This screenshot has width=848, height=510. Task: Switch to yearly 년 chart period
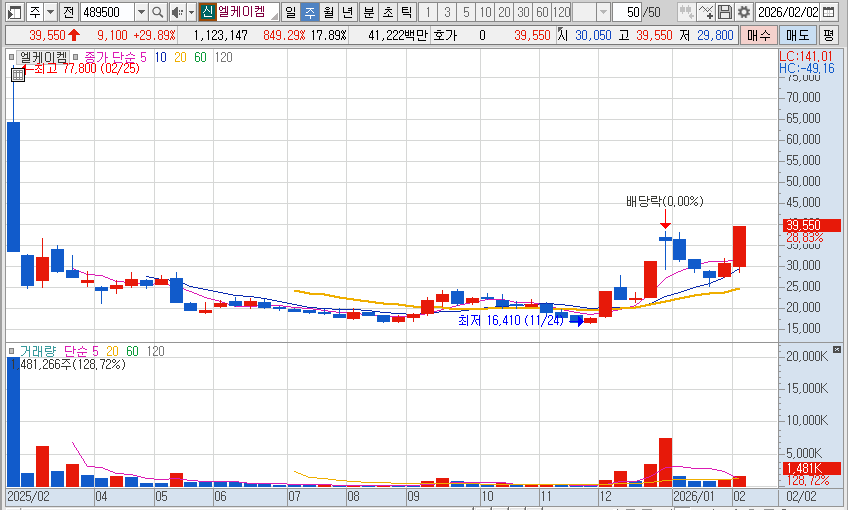point(348,11)
